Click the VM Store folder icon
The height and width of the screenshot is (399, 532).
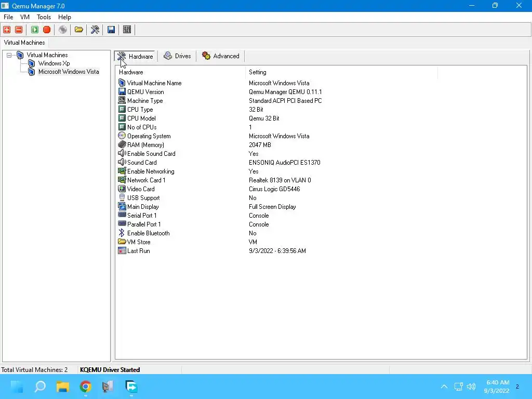click(x=122, y=242)
